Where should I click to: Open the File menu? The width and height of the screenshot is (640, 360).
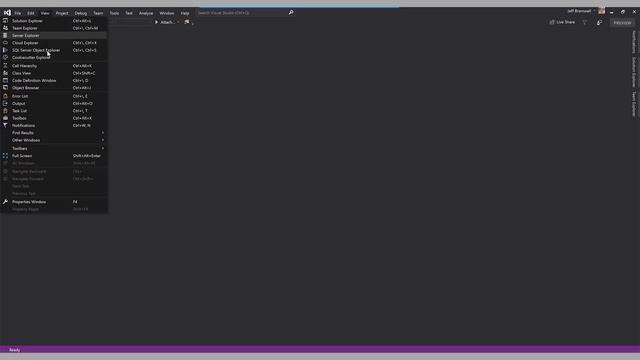[x=18, y=13]
